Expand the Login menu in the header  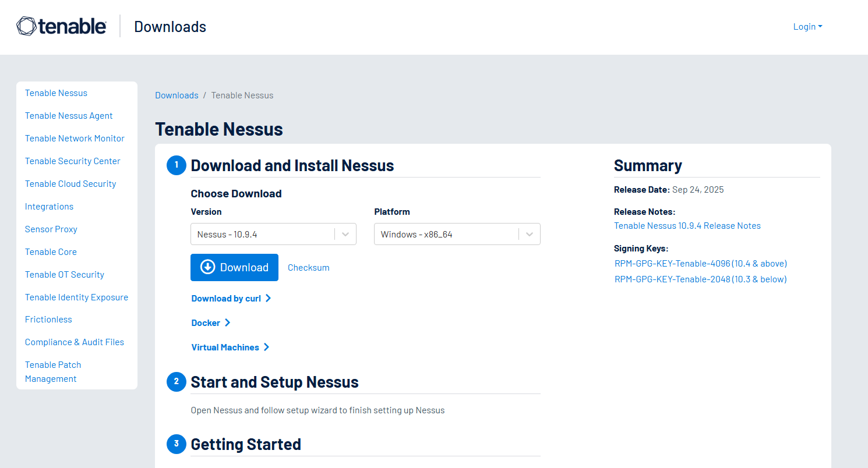coord(807,27)
